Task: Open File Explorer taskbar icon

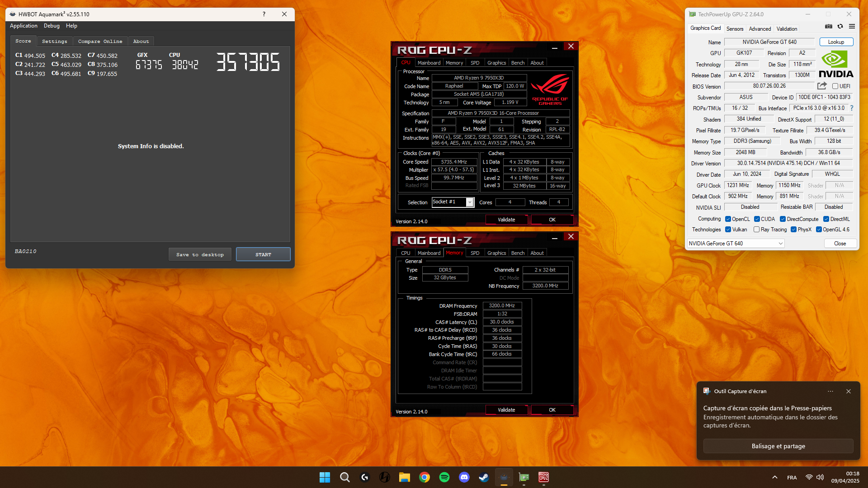Action: 404,477
